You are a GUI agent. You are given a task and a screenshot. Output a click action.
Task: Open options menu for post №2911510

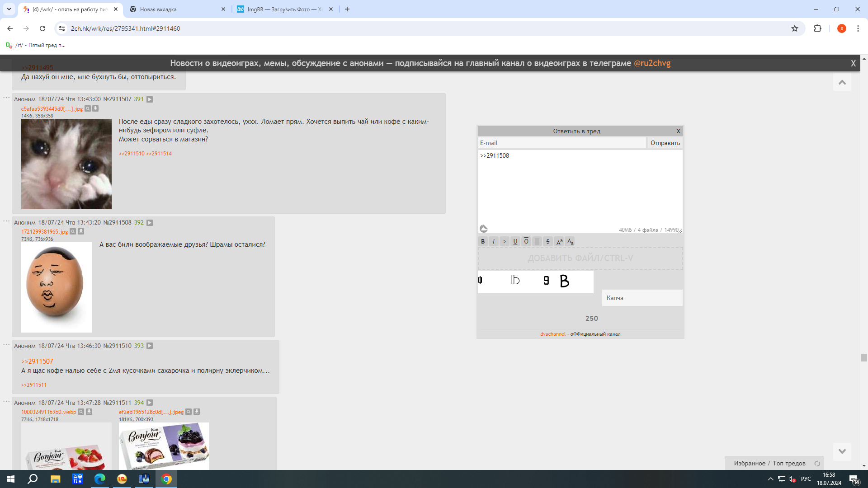[x=6, y=344]
